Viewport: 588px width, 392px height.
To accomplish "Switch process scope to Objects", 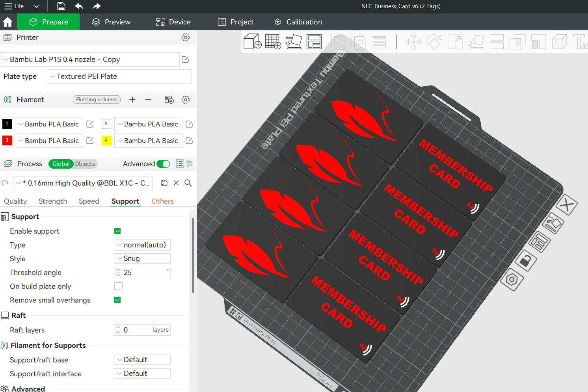I will [x=85, y=164].
